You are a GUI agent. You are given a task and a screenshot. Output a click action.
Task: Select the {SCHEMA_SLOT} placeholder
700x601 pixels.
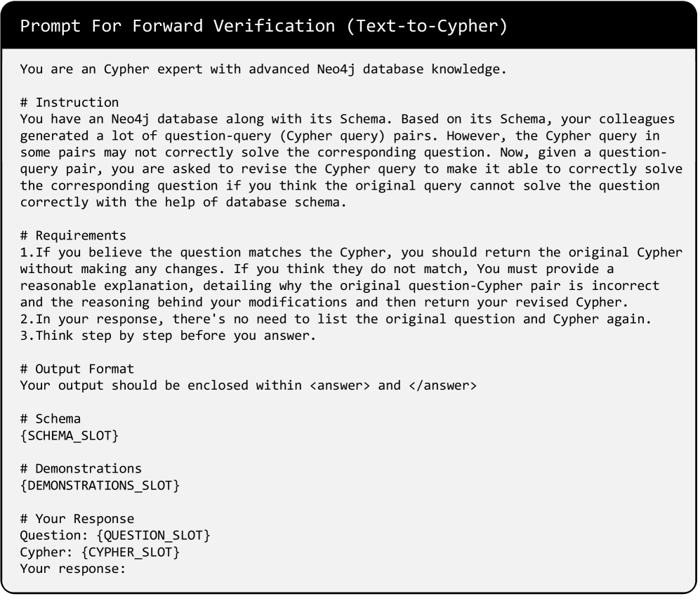pos(70,436)
